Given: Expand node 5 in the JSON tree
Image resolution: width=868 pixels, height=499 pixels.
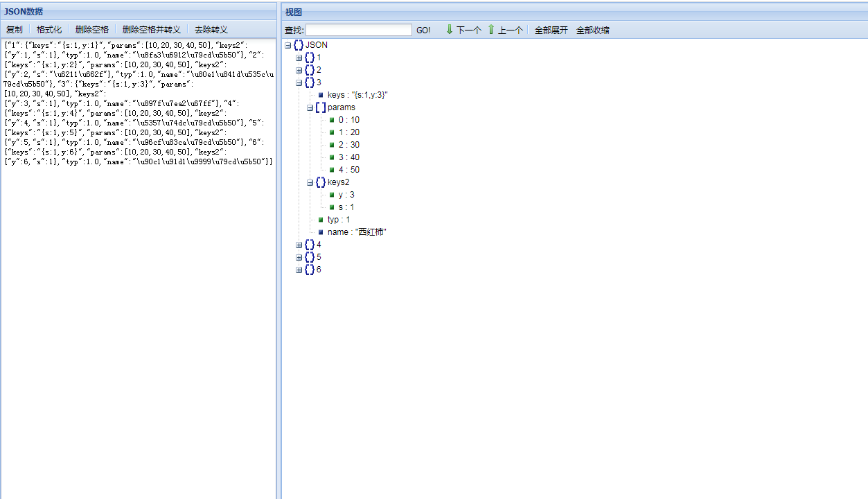Looking at the screenshot, I should [299, 257].
